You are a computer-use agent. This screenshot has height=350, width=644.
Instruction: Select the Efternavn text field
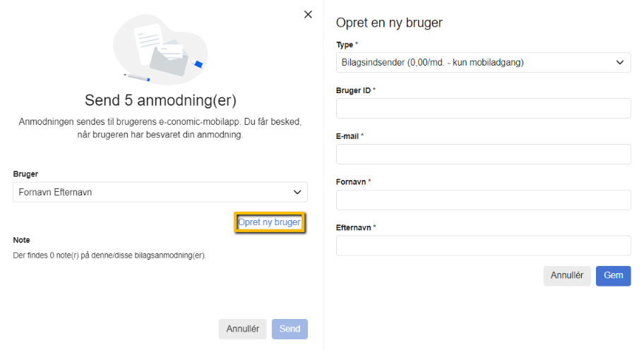click(484, 246)
